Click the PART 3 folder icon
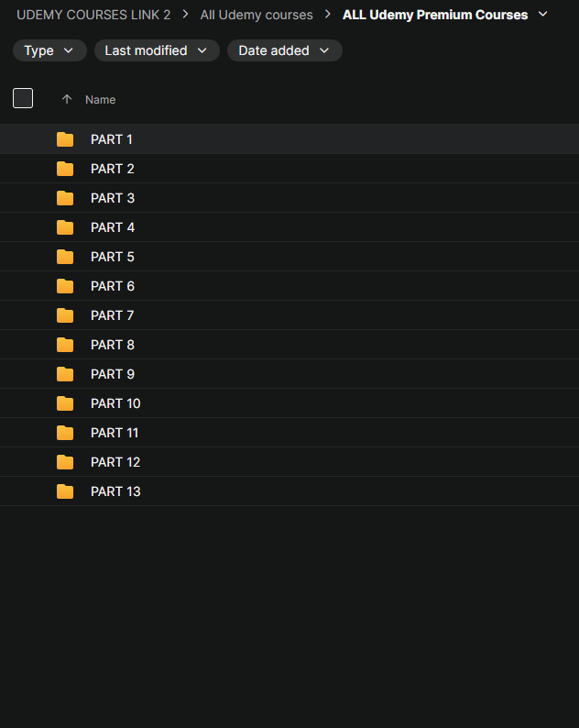Viewport: 579px width, 728px height. pyautogui.click(x=65, y=198)
